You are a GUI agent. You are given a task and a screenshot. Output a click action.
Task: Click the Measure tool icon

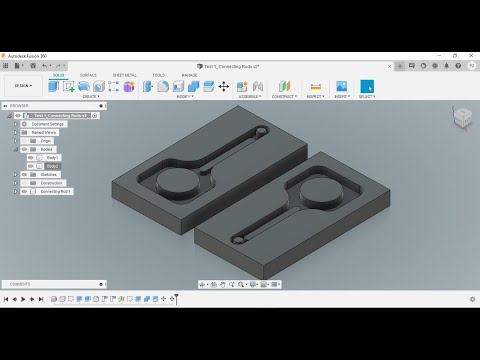[315, 86]
